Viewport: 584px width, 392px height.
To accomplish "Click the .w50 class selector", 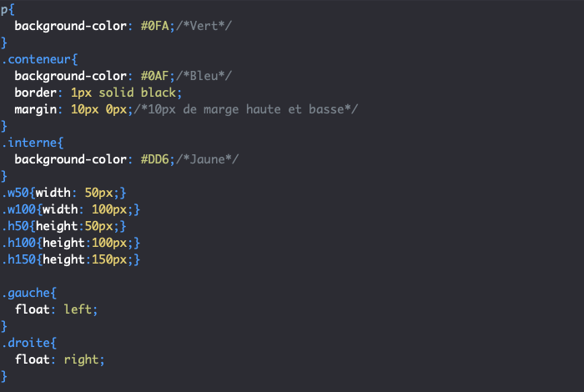I will coord(15,193).
